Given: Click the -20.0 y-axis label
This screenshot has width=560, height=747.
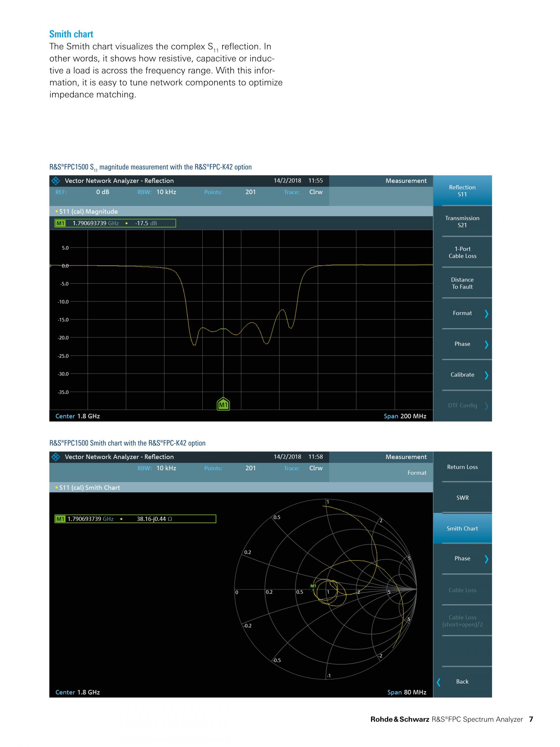Looking at the screenshot, I should [x=63, y=338].
